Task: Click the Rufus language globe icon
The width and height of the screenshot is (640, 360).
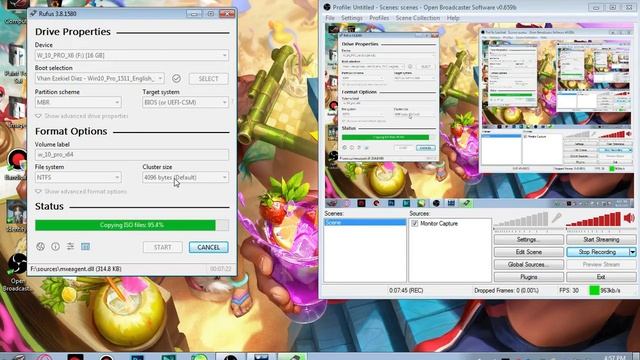Action: click(40, 247)
